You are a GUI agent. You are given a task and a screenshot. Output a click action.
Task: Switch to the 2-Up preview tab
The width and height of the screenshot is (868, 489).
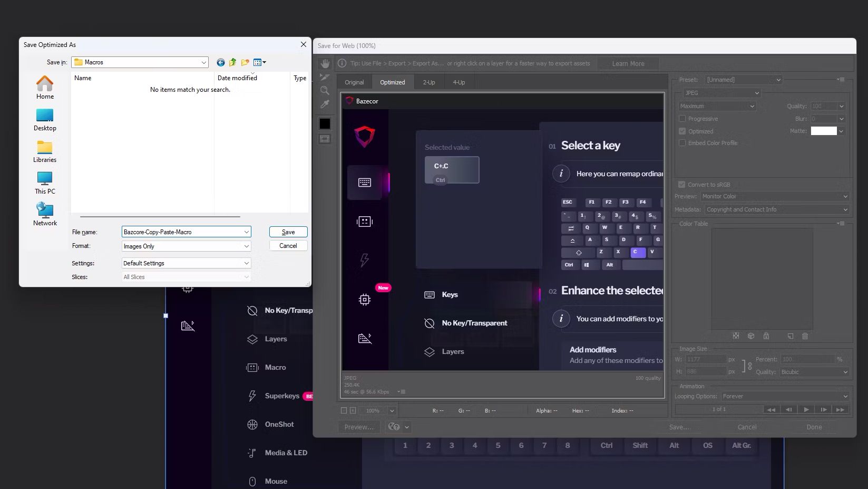tap(428, 82)
